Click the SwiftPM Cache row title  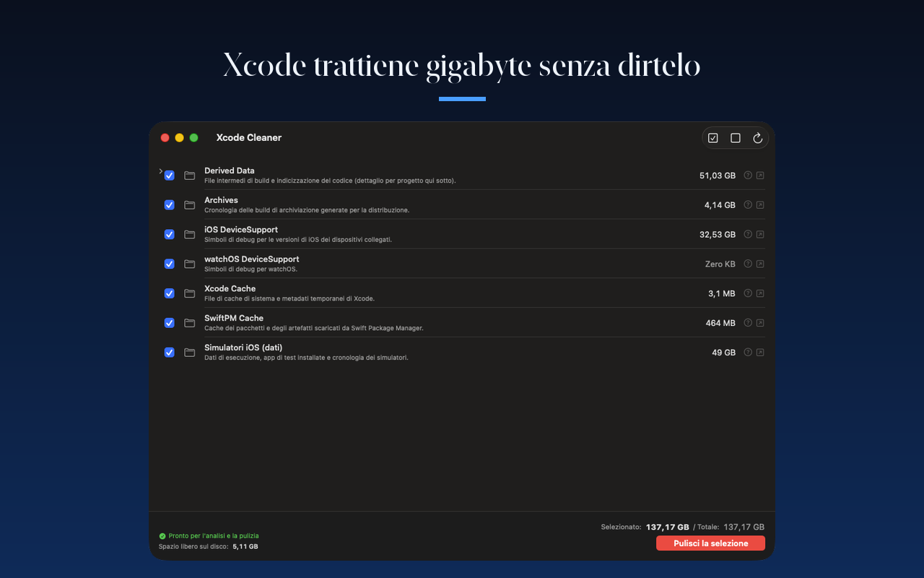[234, 318]
